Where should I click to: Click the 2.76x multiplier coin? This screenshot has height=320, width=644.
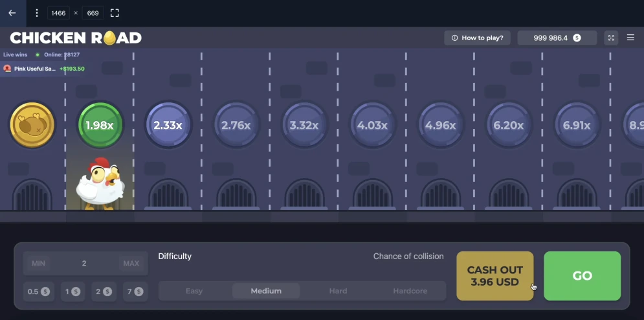tap(236, 125)
